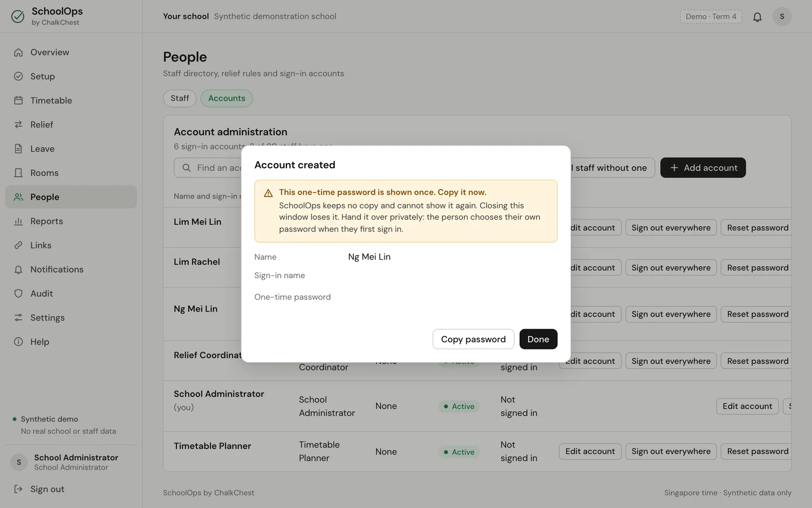Open the Relief section

point(71,124)
